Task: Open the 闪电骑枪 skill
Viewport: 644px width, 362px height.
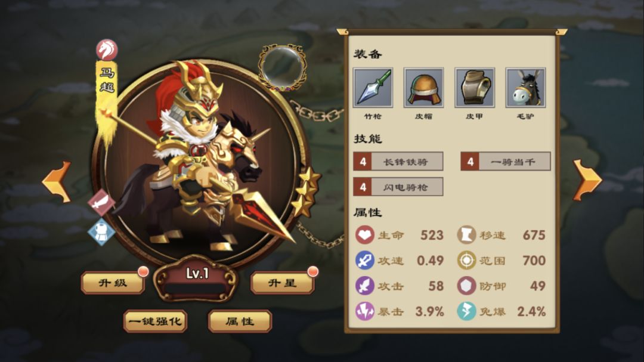Action: click(x=398, y=187)
